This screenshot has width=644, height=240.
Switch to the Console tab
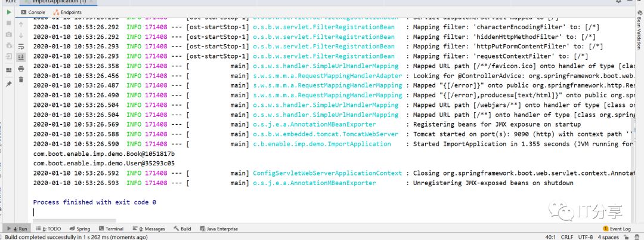(33, 13)
